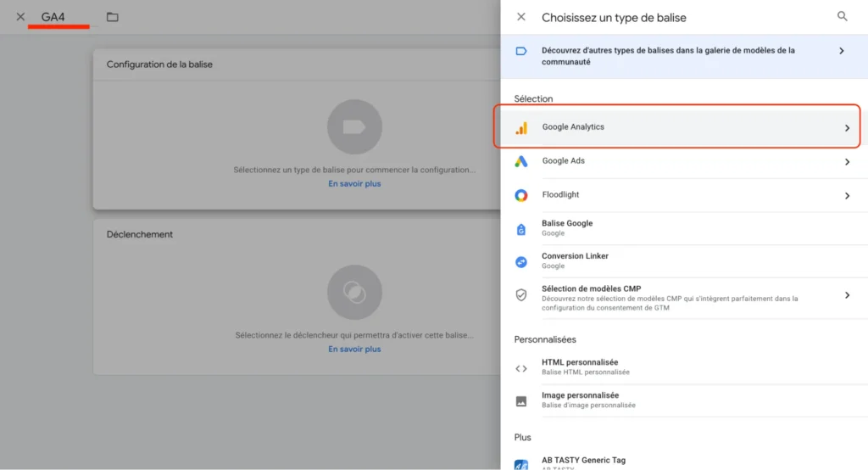
Task: Expand the community gallery banner chevron
Action: pos(842,51)
